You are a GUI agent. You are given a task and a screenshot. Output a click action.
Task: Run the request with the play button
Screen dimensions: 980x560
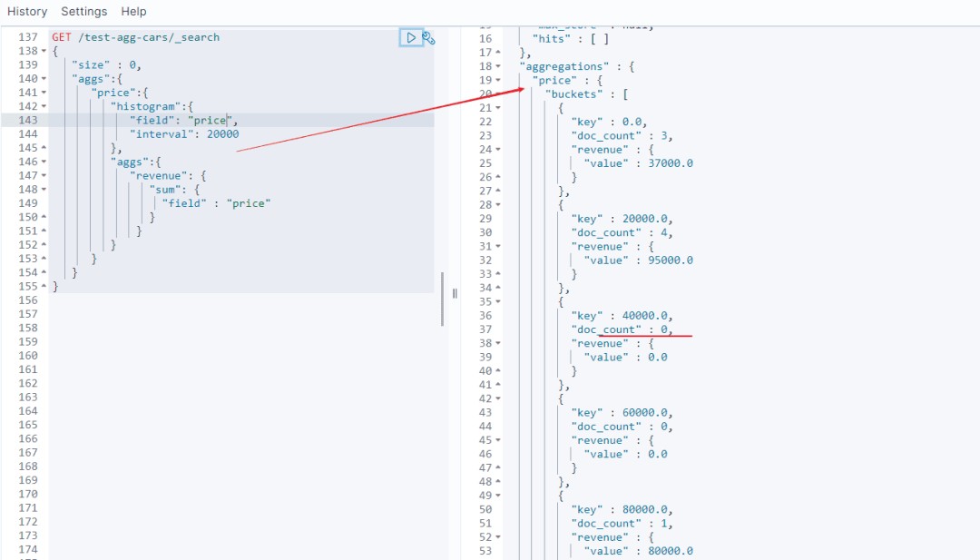[x=411, y=37]
